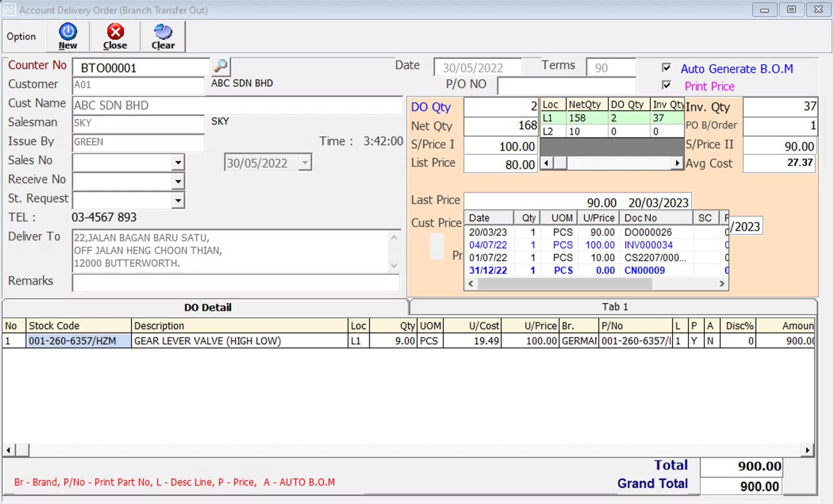
Task: Click price history horizontal scrollbar thumb
Action: (565, 284)
